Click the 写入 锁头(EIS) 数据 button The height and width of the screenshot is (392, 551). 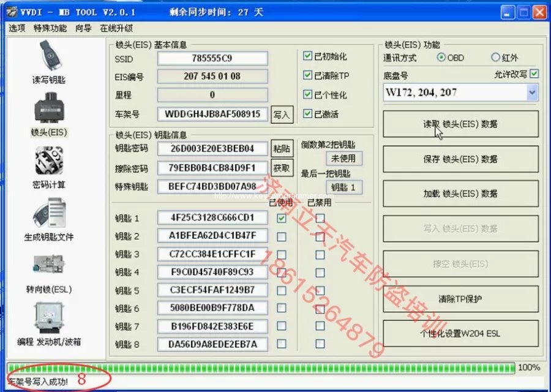click(460, 228)
